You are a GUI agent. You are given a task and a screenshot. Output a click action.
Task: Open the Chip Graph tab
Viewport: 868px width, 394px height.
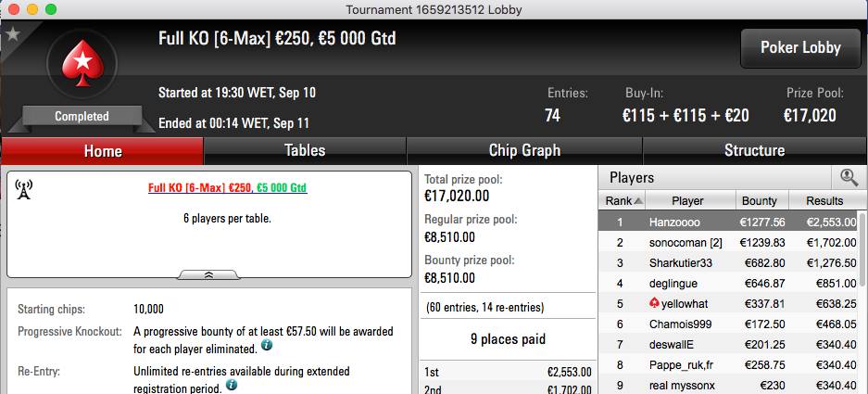point(524,151)
